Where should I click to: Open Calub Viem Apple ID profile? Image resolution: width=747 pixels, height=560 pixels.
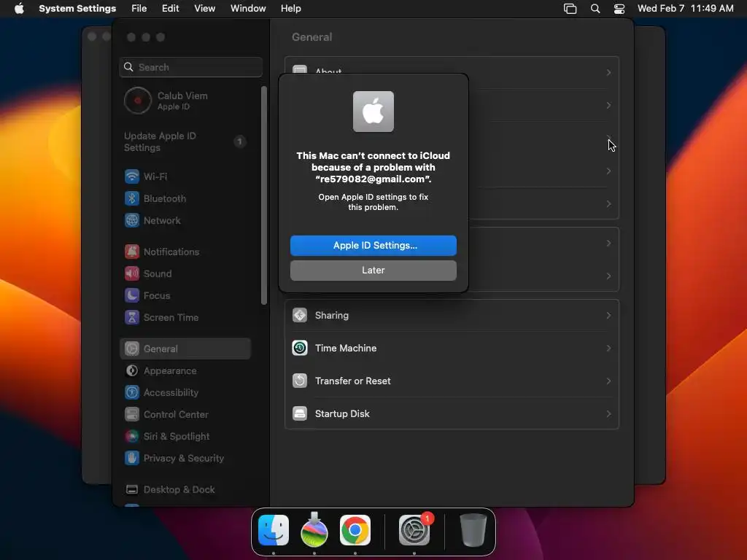[185, 101]
